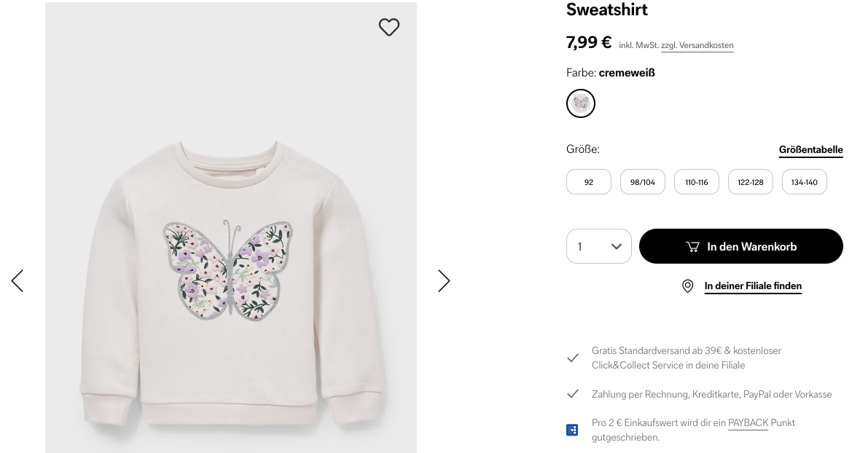Image resolution: width=868 pixels, height=453 pixels.
Task: Select size 92
Action: 588,182
